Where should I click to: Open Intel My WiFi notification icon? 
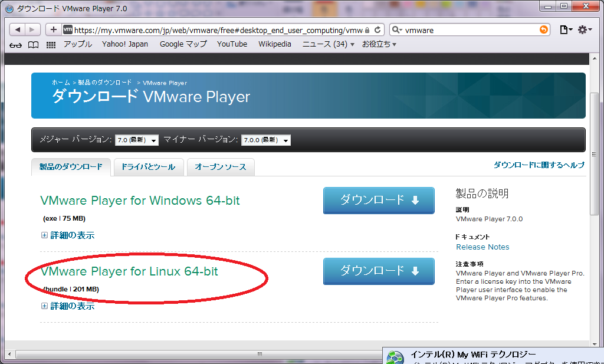coord(395,357)
